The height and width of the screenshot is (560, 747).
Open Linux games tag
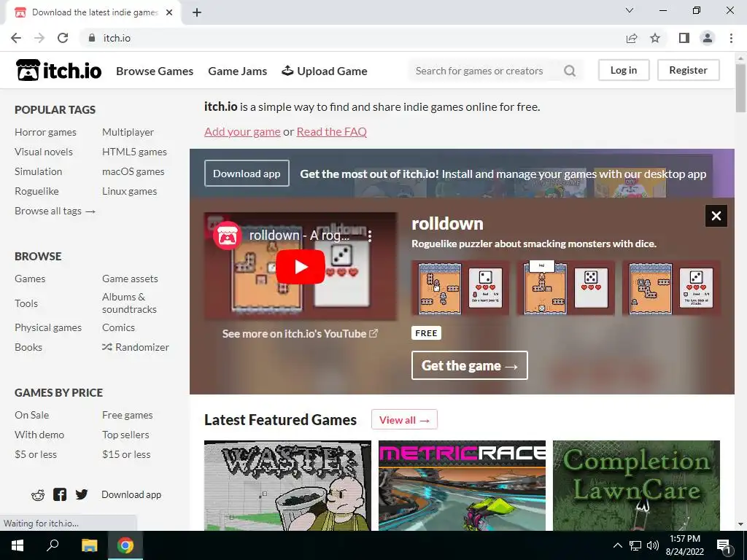click(129, 191)
